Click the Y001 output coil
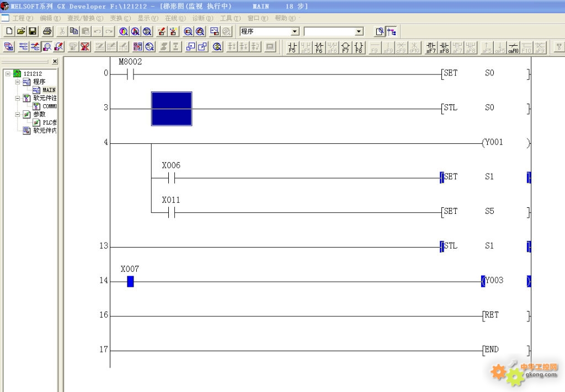The image size is (565, 392). 506,143
